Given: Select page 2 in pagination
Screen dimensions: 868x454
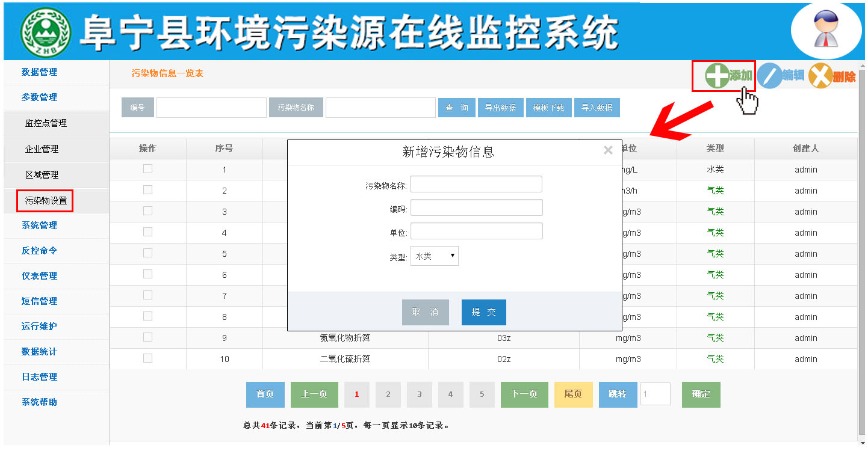Looking at the screenshot, I should click(x=388, y=394).
